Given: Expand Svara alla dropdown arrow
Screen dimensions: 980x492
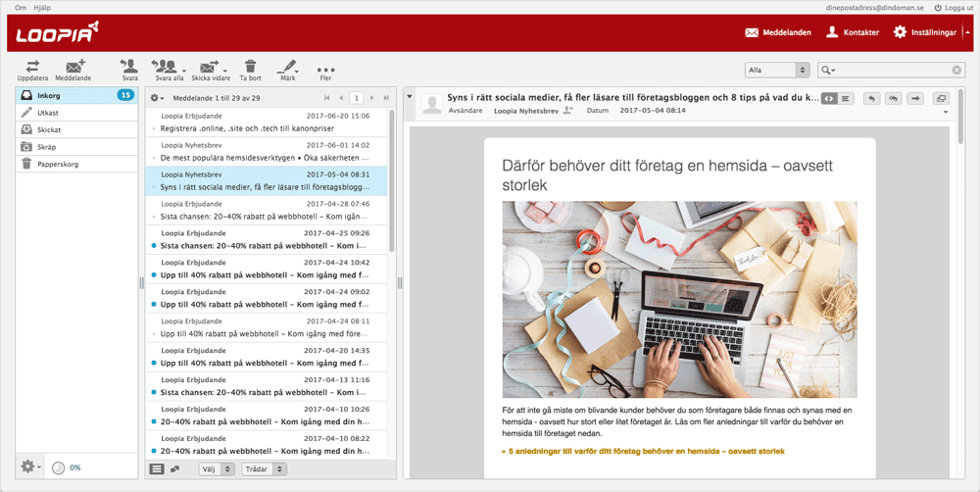Looking at the screenshot, I should click(184, 72).
